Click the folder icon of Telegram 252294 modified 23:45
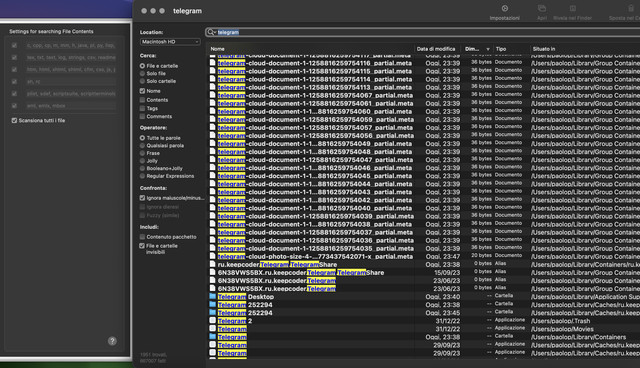 point(213,313)
